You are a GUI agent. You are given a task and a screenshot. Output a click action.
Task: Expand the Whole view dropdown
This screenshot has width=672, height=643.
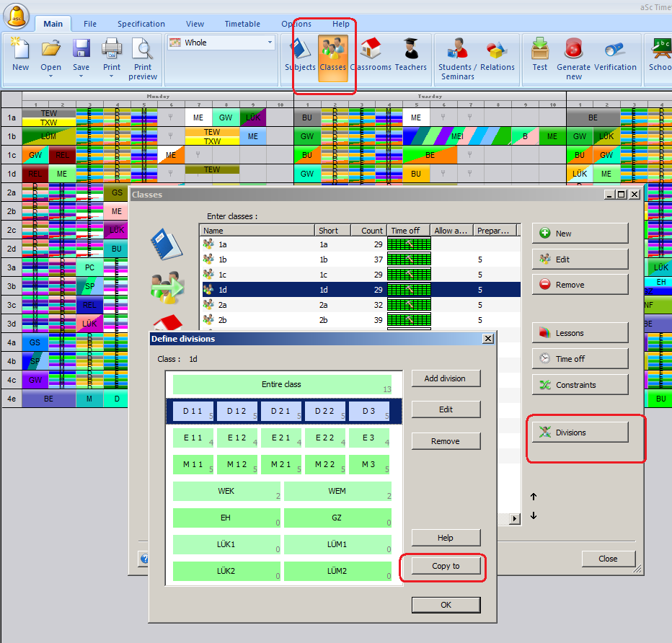point(270,43)
